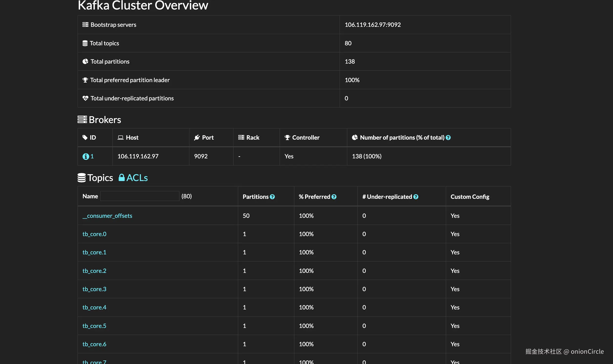Focus the topic Name filter field

140,196
